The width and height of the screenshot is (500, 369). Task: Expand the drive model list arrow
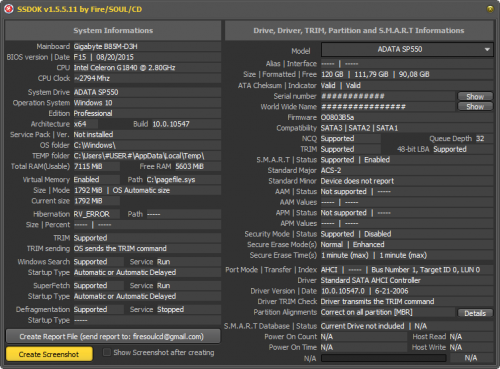click(x=487, y=50)
